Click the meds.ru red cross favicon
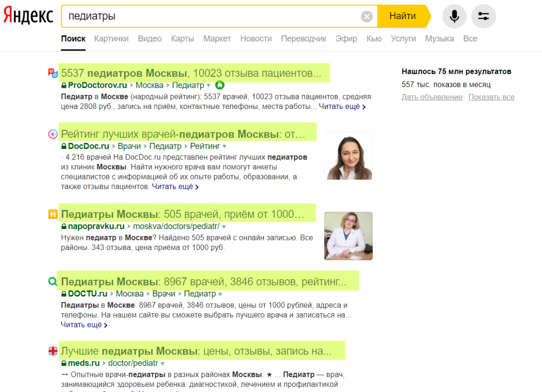 (x=53, y=351)
